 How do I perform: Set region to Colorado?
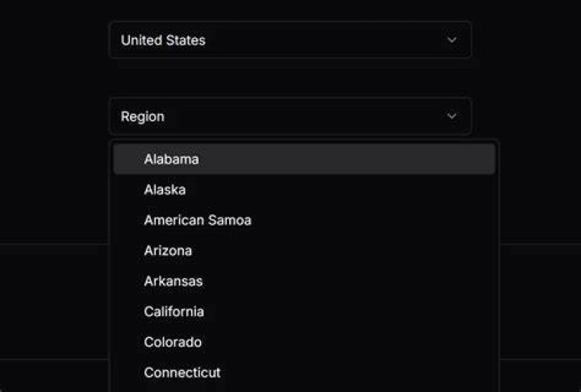[304, 342]
